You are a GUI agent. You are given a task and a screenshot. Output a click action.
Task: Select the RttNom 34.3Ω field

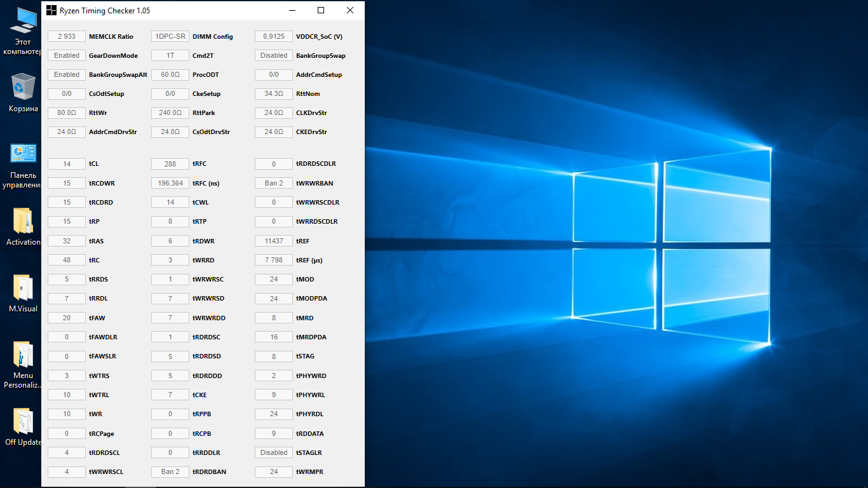pos(274,94)
